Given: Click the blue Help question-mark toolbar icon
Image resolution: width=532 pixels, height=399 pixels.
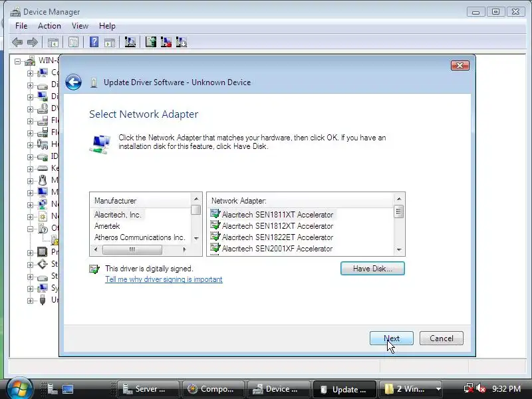Looking at the screenshot, I should point(94,42).
